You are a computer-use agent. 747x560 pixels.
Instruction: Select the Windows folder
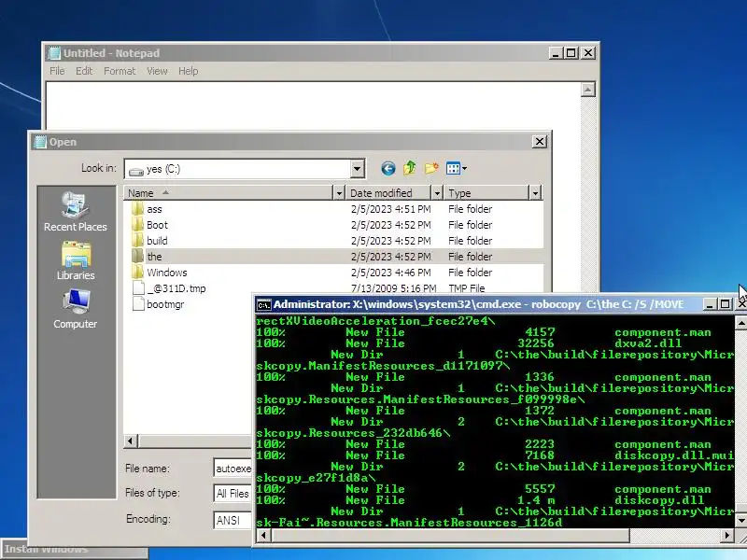167,273
